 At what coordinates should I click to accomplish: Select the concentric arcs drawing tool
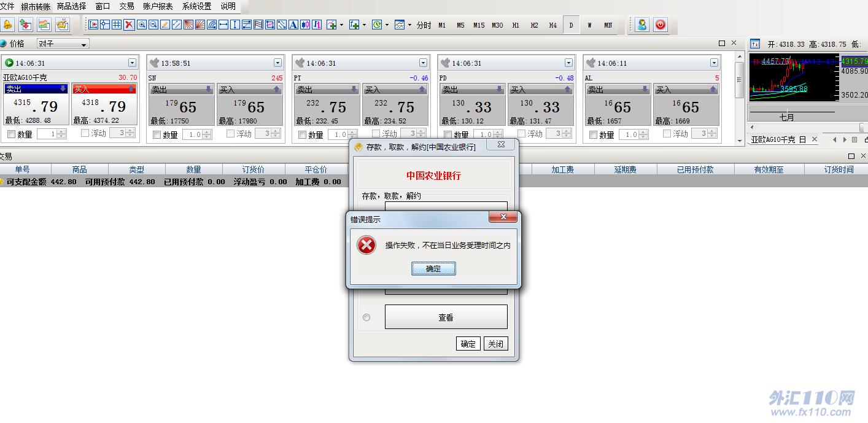pyautogui.click(x=212, y=25)
